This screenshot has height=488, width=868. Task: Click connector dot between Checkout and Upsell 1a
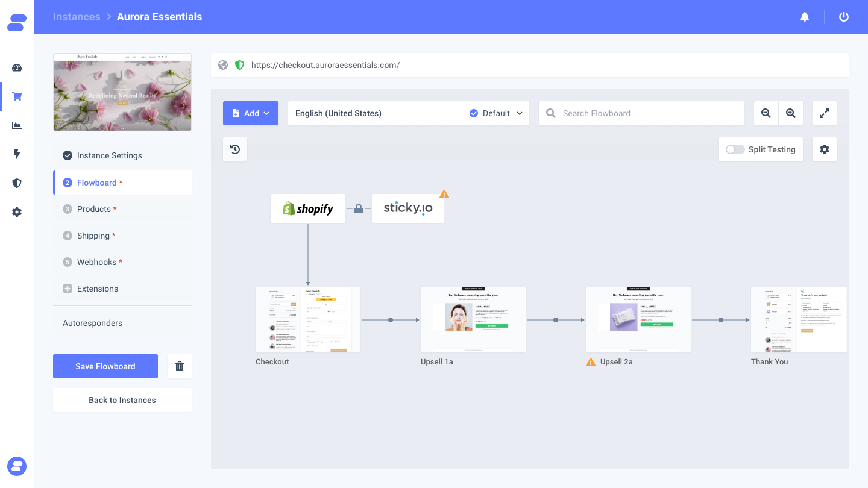pos(391,320)
